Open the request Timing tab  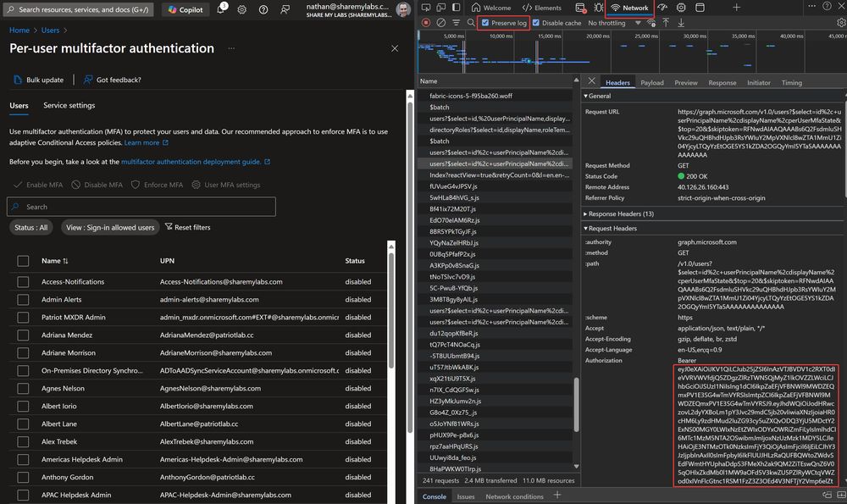(791, 83)
